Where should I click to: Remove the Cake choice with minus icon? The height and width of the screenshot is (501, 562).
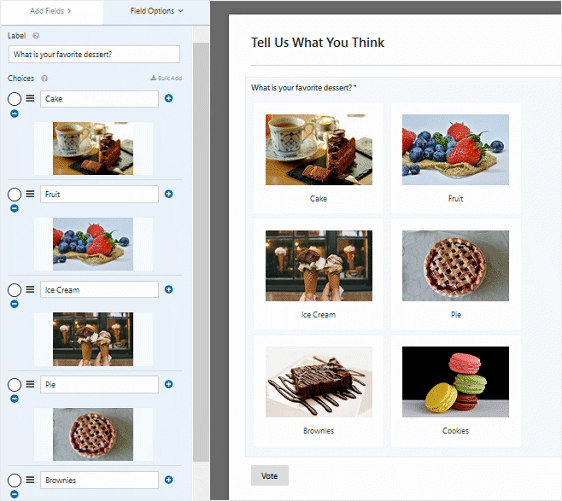point(14,114)
